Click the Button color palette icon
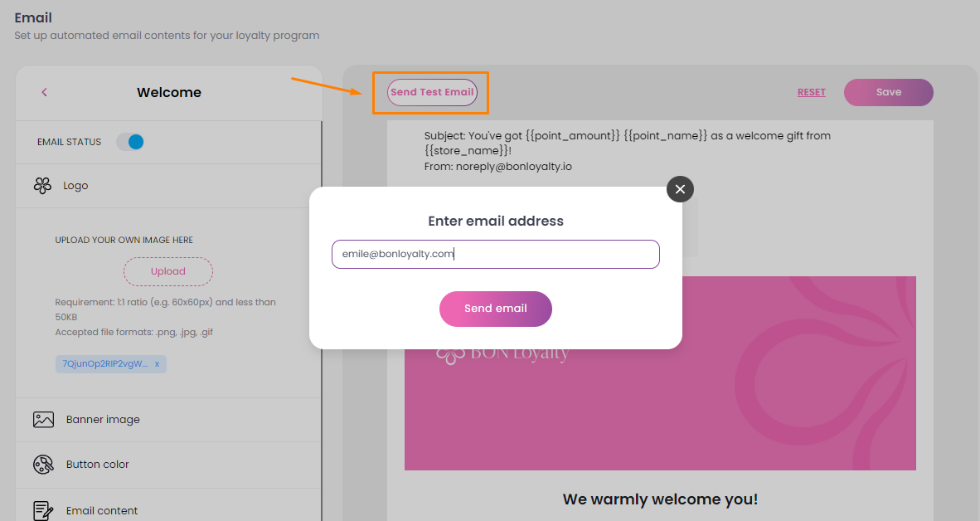The image size is (980, 521). point(43,464)
